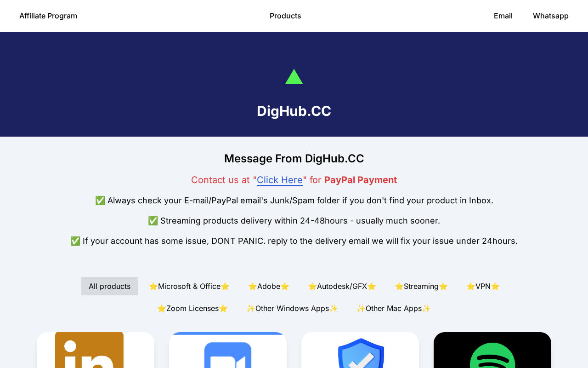
Task: Click the green triangle DigHub logo
Action: point(294,77)
